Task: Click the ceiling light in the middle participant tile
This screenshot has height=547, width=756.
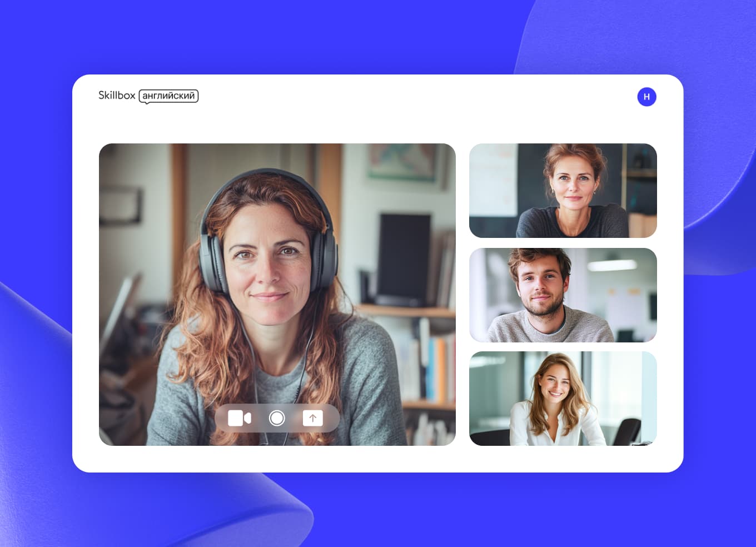Action: (x=612, y=265)
